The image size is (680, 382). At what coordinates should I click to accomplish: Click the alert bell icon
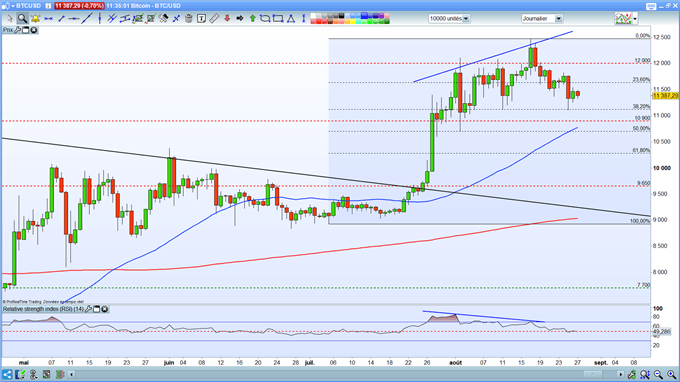pos(35,18)
